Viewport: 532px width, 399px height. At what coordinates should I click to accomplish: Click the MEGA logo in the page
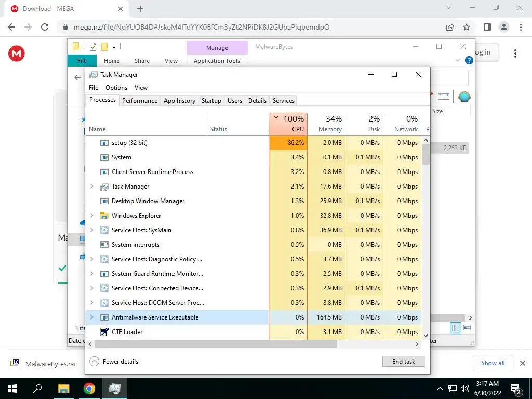16,54
